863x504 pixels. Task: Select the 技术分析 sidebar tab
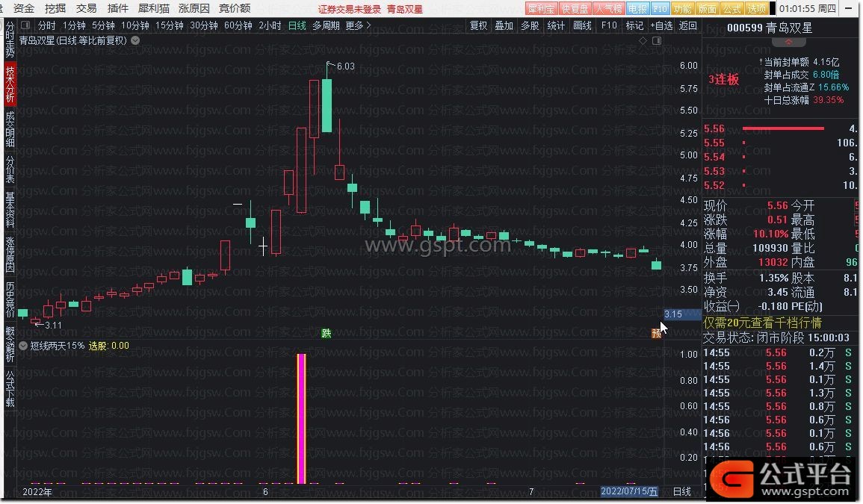pyautogui.click(x=10, y=84)
